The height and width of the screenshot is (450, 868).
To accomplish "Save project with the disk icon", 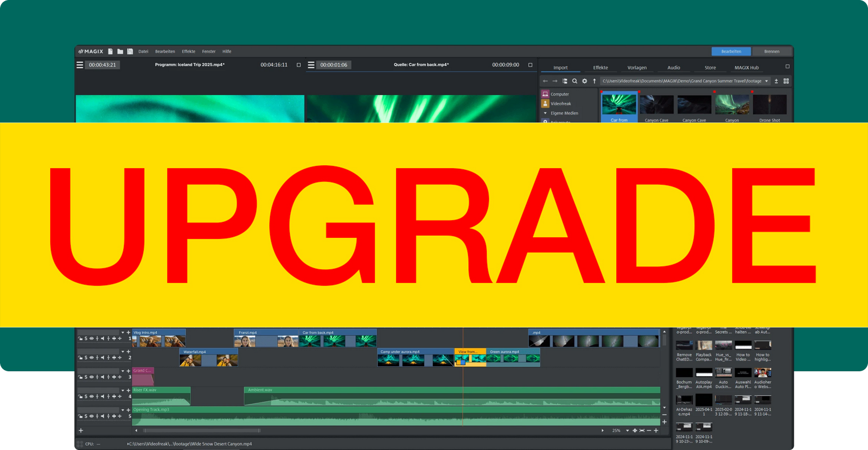I will tap(130, 52).
